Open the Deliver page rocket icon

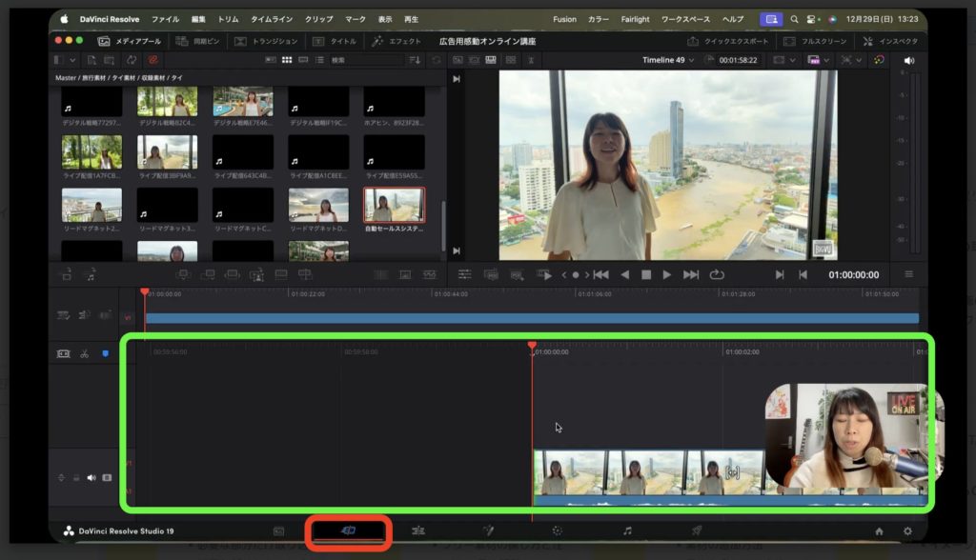click(x=697, y=530)
